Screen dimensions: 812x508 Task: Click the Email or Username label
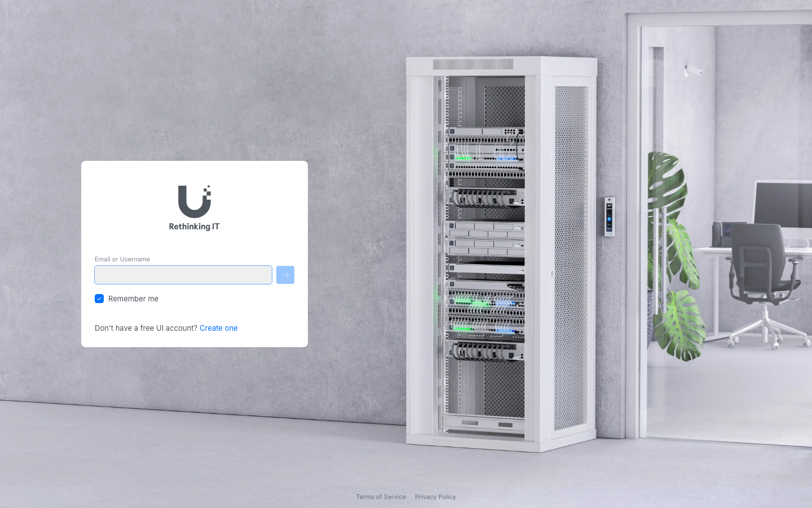[x=122, y=259]
